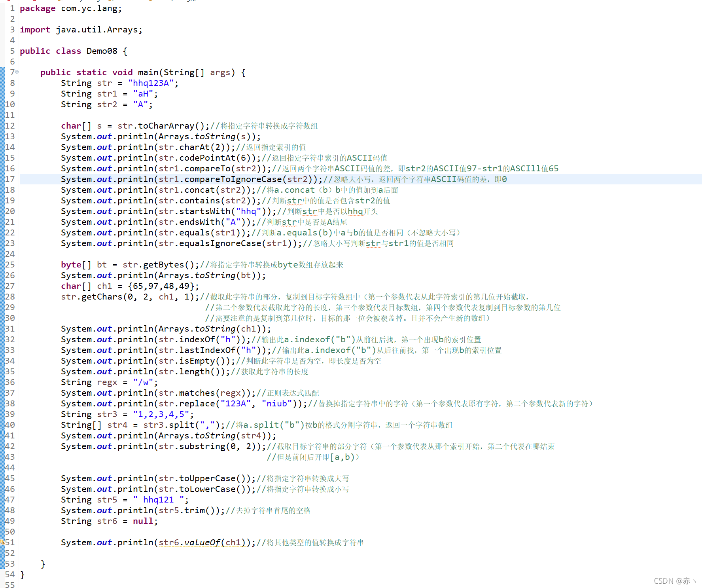Image resolution: width=702 pixels, height=588 pixels.
Task: Click the null keyword on line 49
Action: pyautogui.click(x=143, y=521)
